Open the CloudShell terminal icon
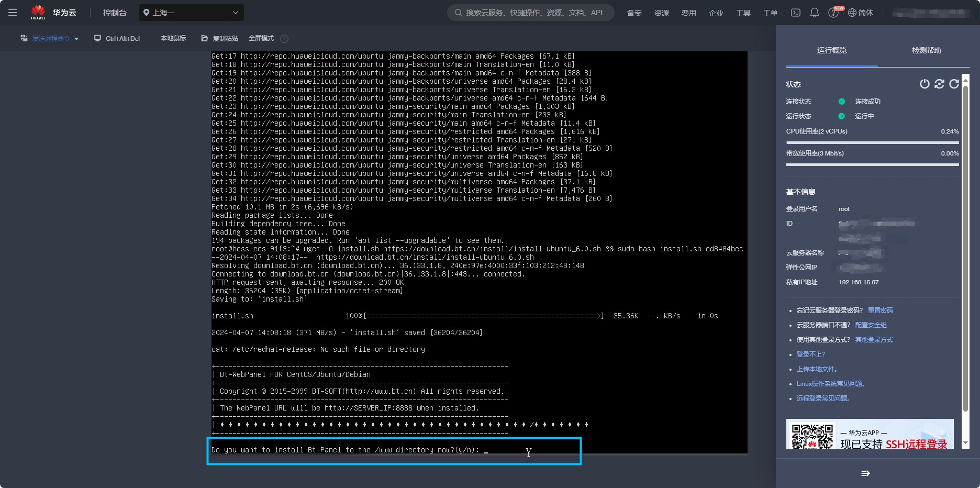The width and height of the screenshot is (980, 488). (x=796, y=13)
